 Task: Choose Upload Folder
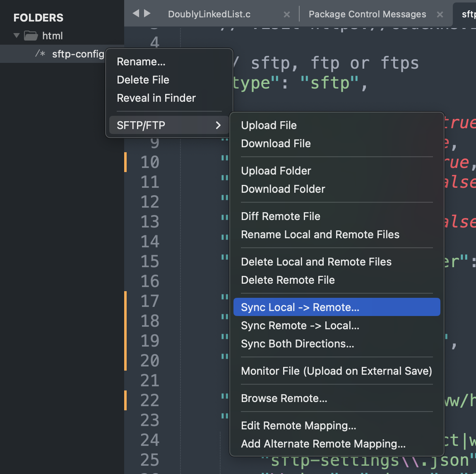click(x=337, y=171)
